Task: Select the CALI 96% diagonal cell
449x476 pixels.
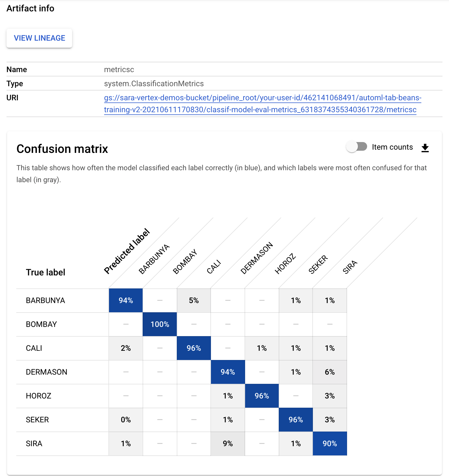Action: (x=194, y=348)
